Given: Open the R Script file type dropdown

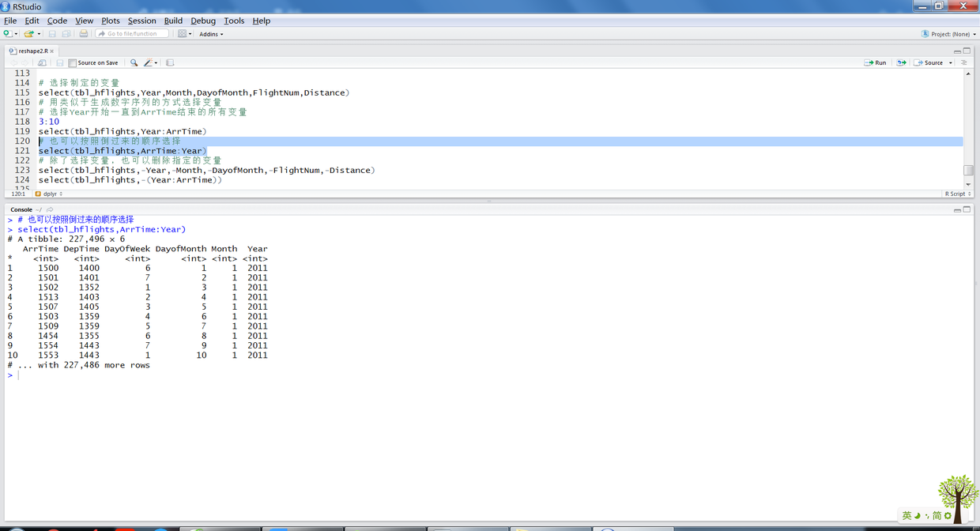Looking at the screenshot, I should coord(957,194).
